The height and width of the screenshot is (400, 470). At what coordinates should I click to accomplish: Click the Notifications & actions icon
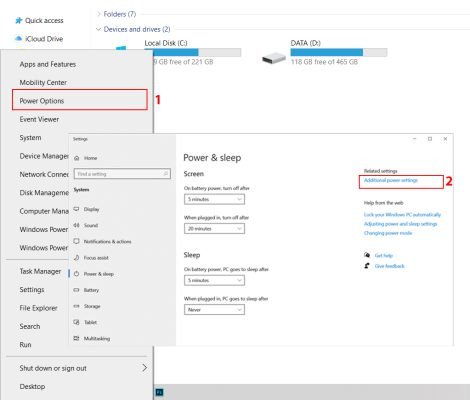pyautogui.click(x=76, y=241)
